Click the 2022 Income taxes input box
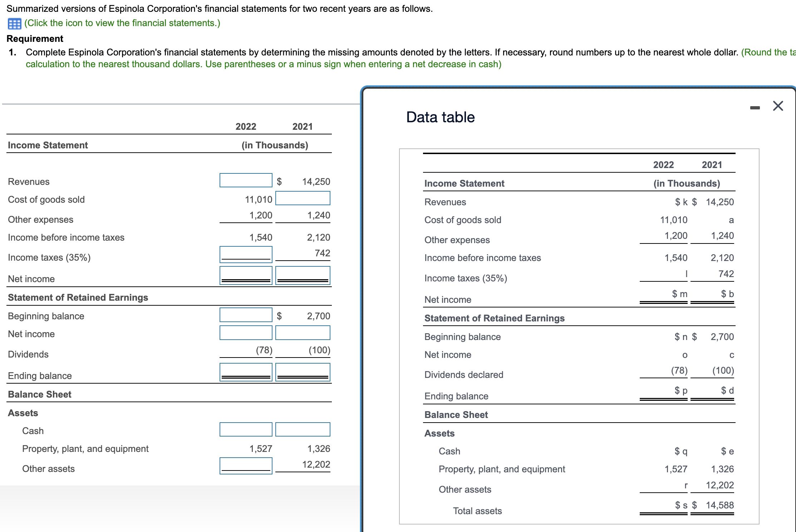 point(246,254)
